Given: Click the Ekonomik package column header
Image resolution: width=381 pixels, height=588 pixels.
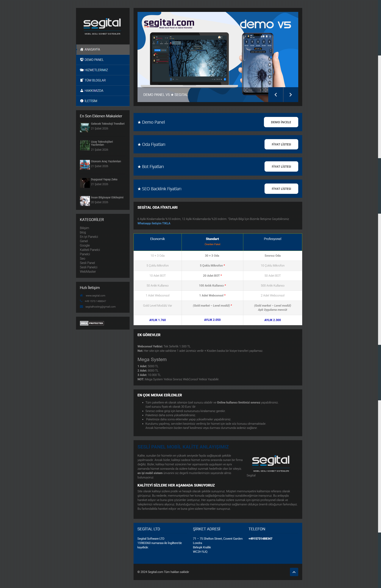Looking at the screenshot, I should 158,242.
